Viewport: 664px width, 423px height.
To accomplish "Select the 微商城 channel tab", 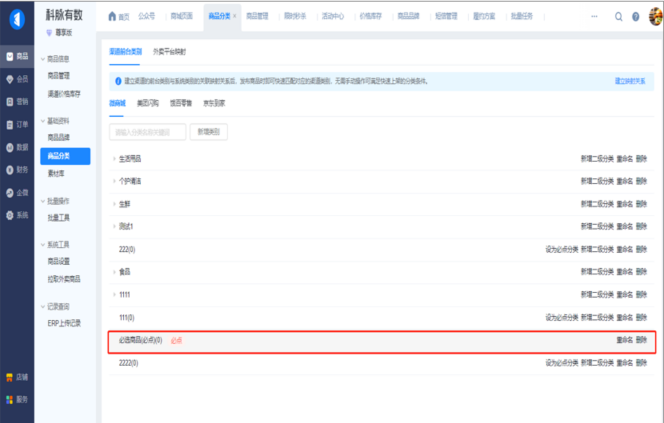I will coord(117,103).
